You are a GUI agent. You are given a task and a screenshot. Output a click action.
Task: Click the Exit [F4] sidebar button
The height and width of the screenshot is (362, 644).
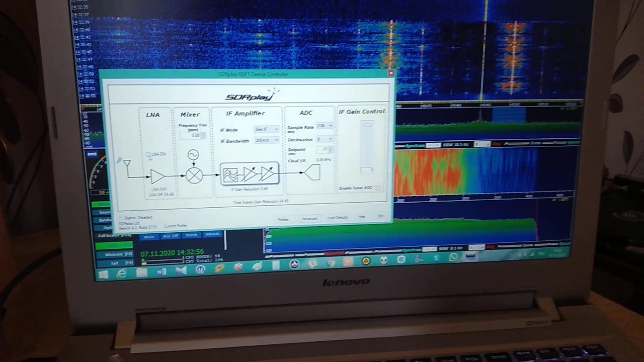coord(115,262)
